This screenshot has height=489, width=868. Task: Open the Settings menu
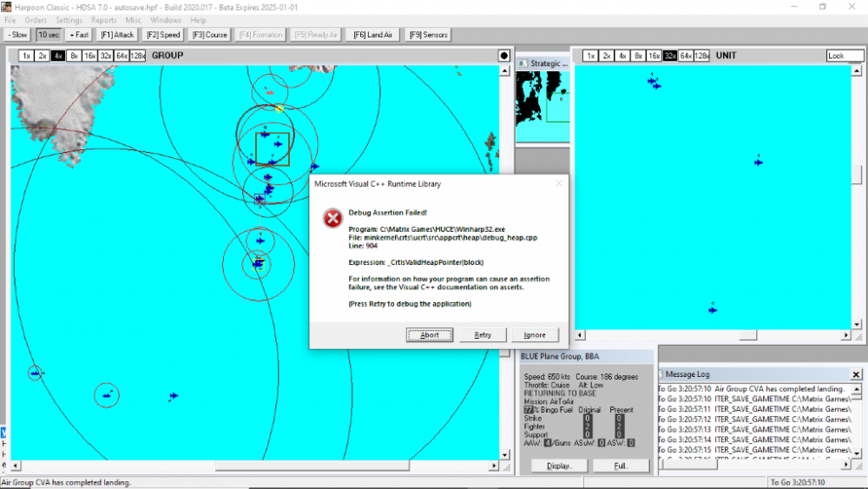coord(69,20)
